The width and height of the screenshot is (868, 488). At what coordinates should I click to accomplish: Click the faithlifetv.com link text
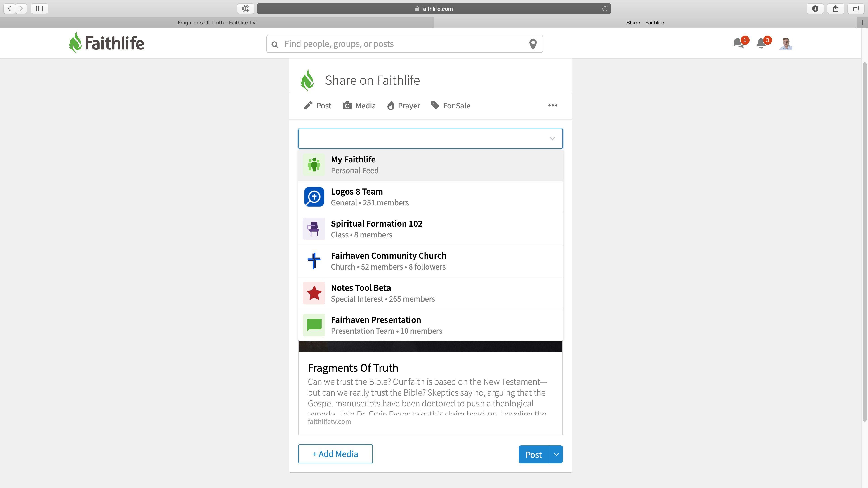[x=329, y=422]
